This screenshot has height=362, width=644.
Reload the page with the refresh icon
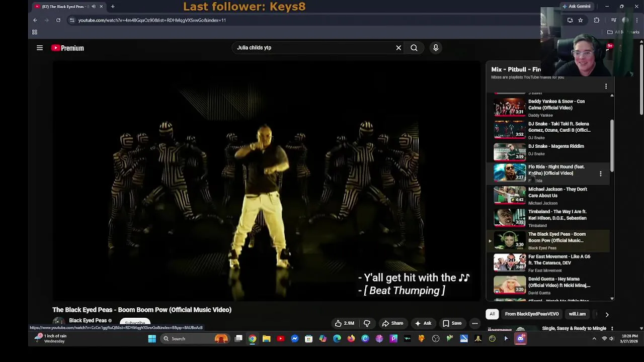[58, 20]
